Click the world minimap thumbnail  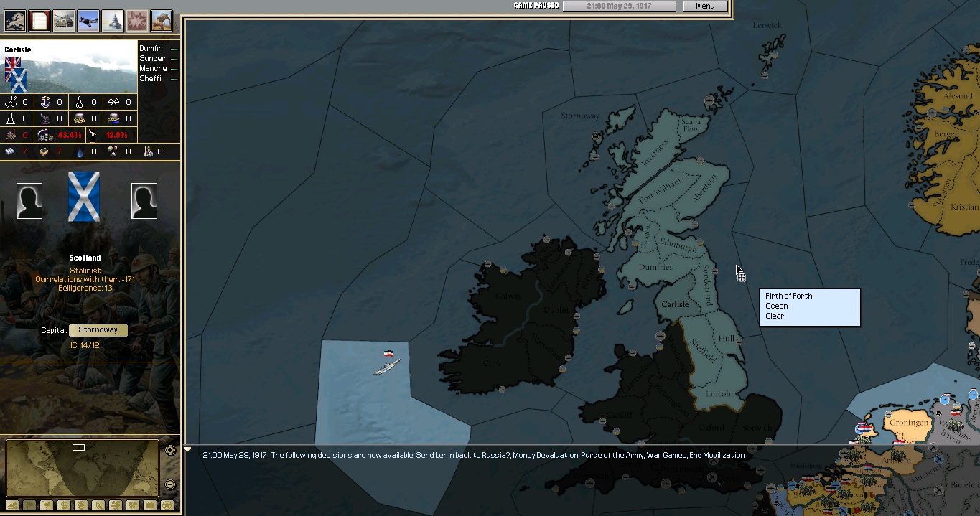(x=83, y=467)
